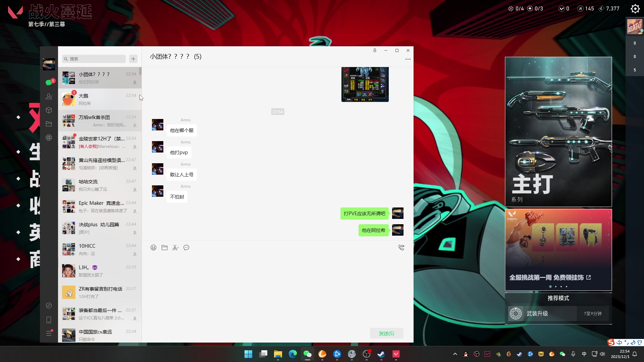Open file attachment icon in chat
The image size is (644, 362).
coord(164,247)
